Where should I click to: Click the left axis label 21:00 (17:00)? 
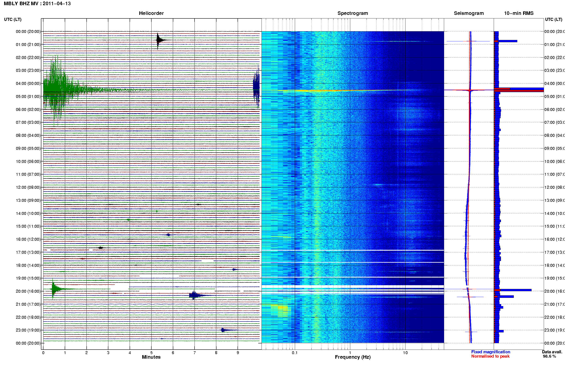tap(28, 304)
